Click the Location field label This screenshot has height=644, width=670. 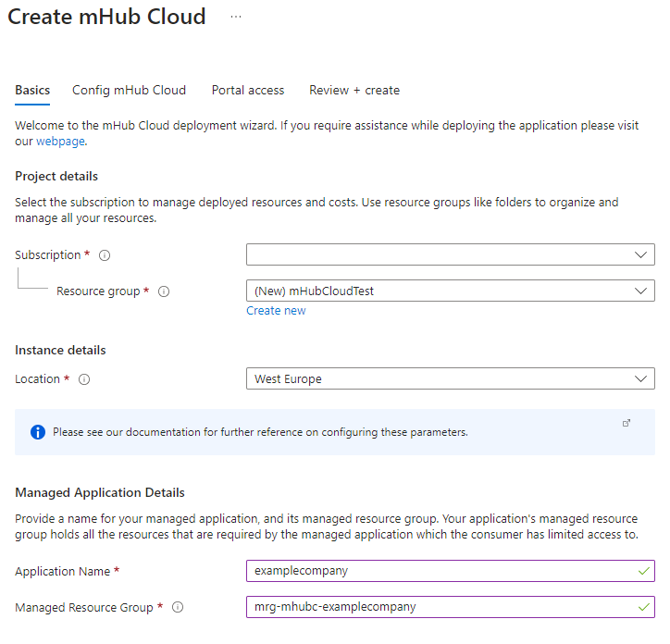[37, 379]
